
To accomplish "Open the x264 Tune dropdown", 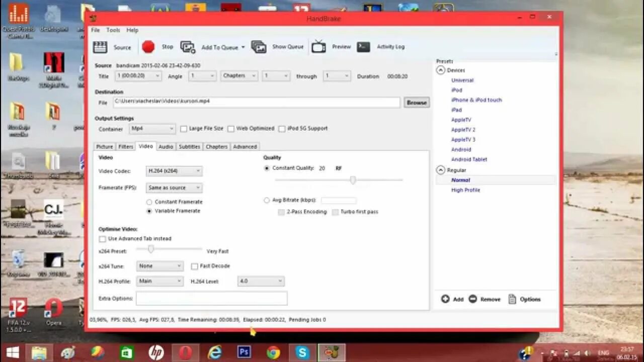I will [160, 266].
